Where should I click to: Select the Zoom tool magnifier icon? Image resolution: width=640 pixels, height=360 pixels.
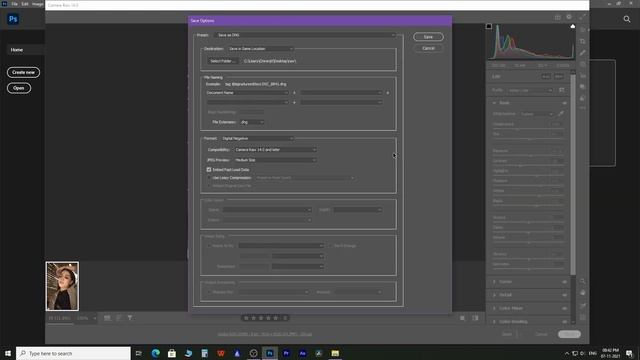click(x=582, y=281)
